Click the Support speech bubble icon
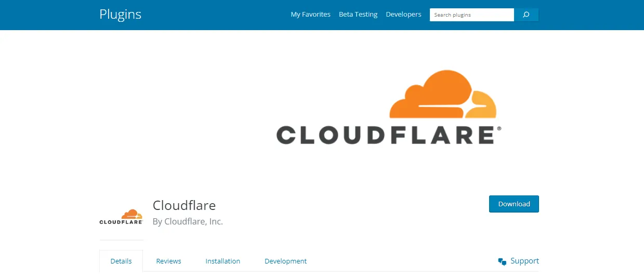The height and width of the screenshot is (277, 644). (502, 261)
